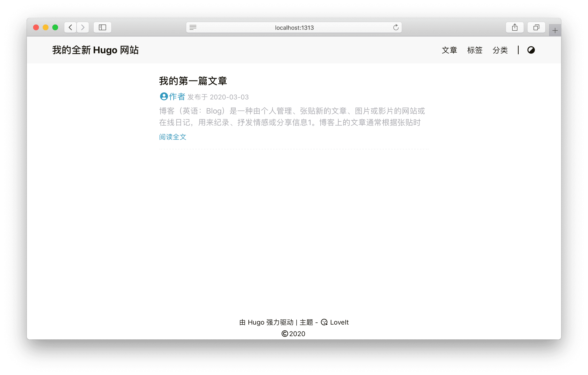Open the post 我的第一篇文章
Image resolution: width=588 pixels, height=375 pixels.
[193, 81]
